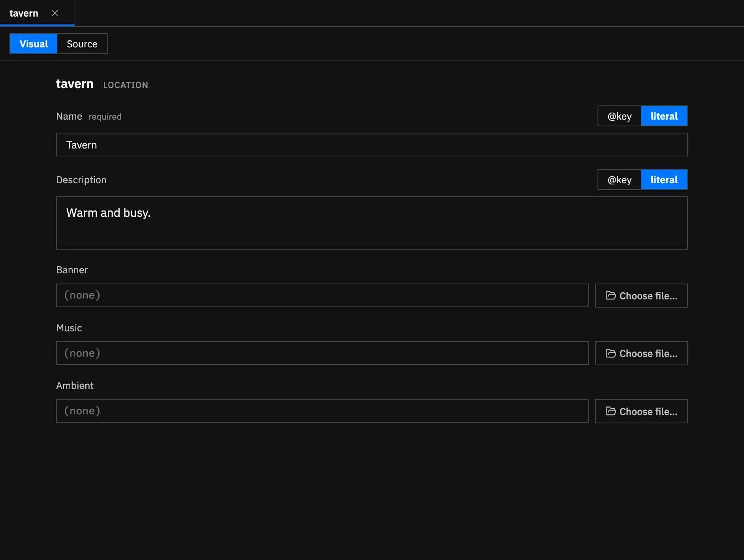The width and height of the screenshot is (744, 560).
Task: Click into the Description text area
Action: click(372, 223)
